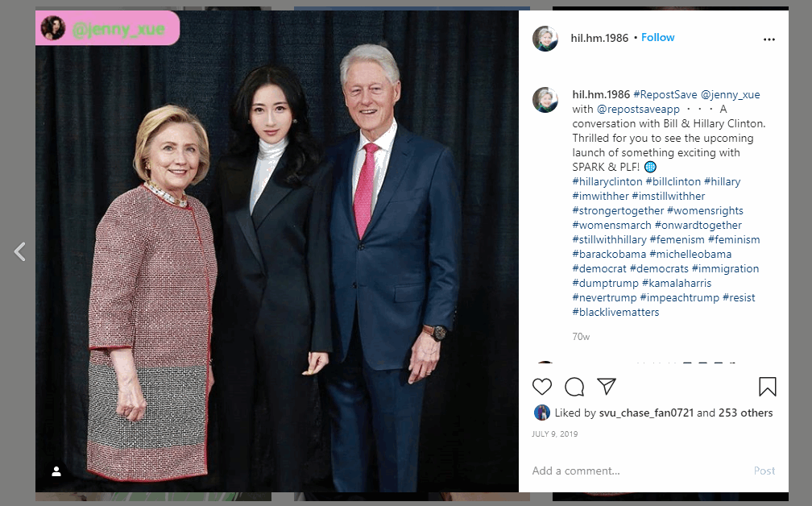Screen dimensions: 812x506
Task: Open hil.hm.1986 profile from header username
Action: (x=599, y=38)
